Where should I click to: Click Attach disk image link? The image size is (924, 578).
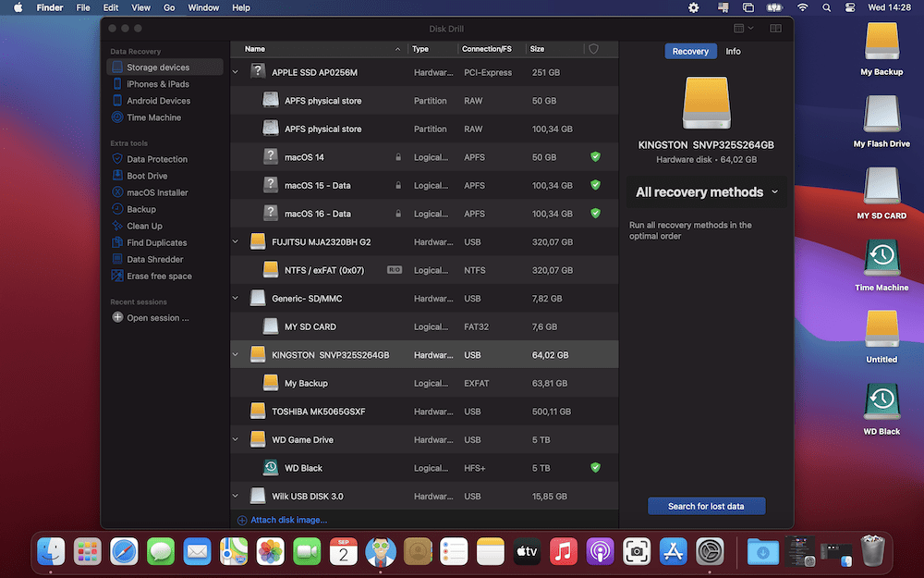click(282, 520)
